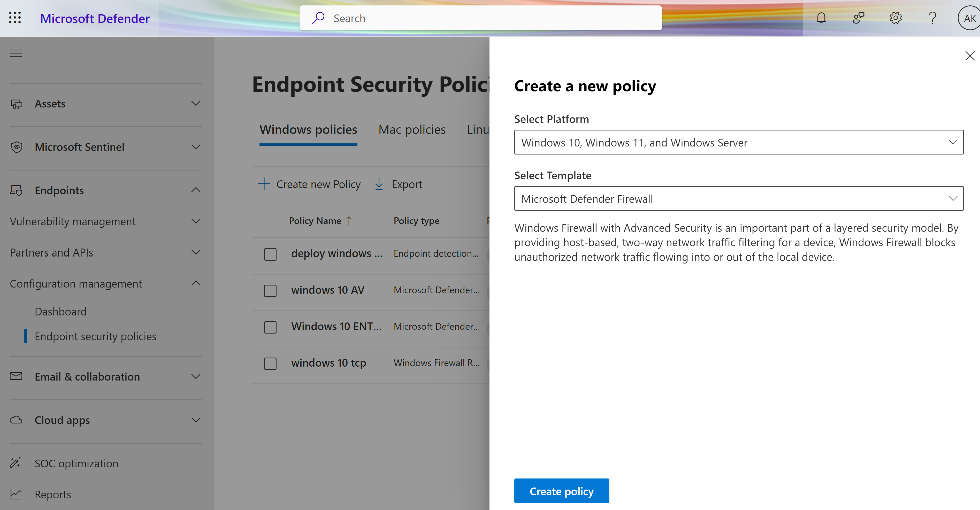Click the search magnifier icon
Viewport: 980px width, 510px height.
tap(318, 18)
